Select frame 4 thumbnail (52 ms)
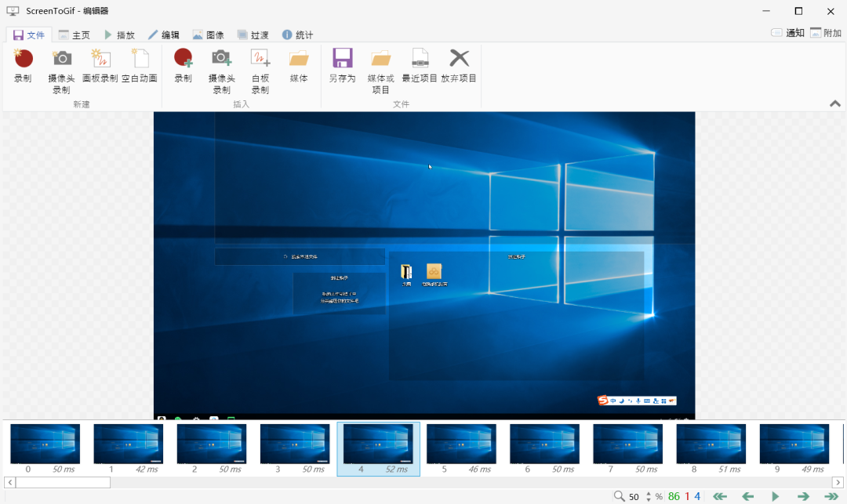847x504 pixels. [x=378, y=449]
